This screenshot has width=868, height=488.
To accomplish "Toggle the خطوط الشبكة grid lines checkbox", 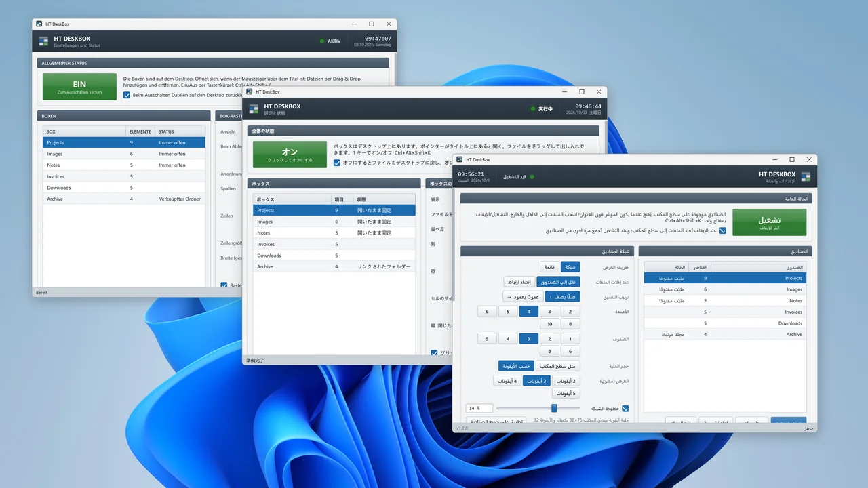I will pyautogui.click(x=625, y=408).
